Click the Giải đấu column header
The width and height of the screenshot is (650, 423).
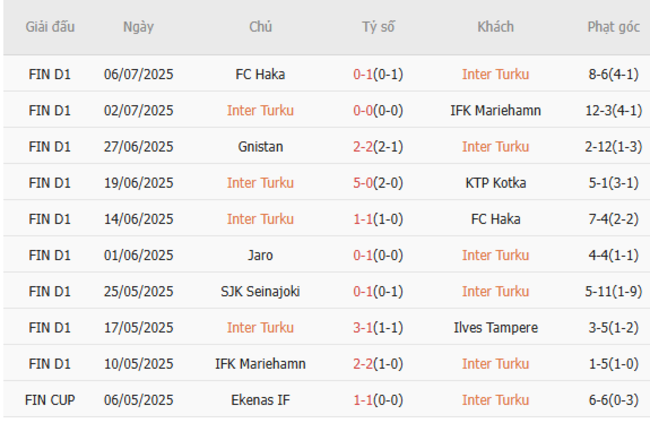pyautogui.click(x=50, y=27)
